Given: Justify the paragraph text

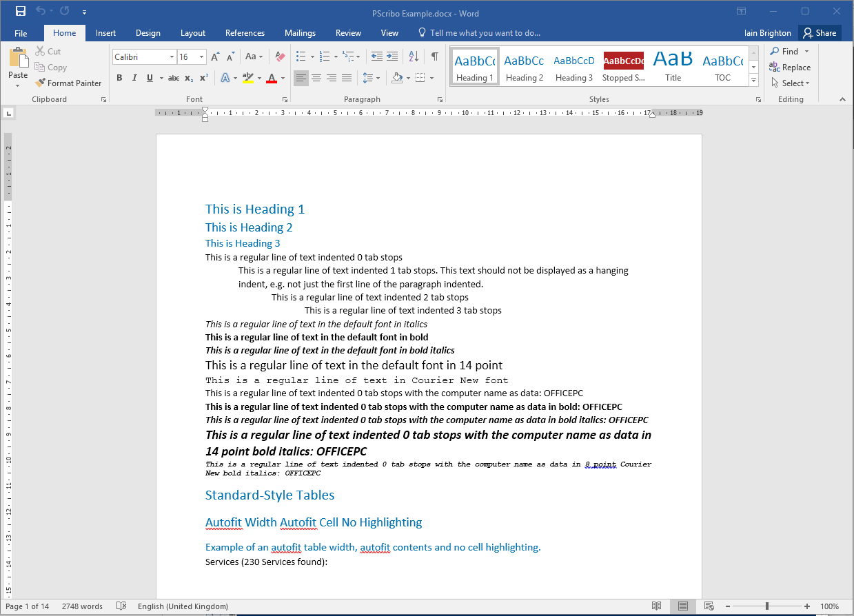Looking at the screenshot, I should pos(347,78).
